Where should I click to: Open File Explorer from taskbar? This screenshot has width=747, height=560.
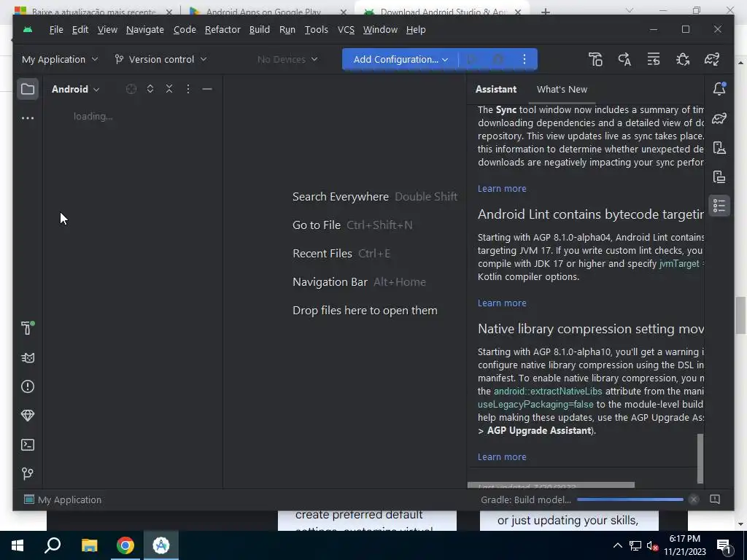tap(89, 545)
